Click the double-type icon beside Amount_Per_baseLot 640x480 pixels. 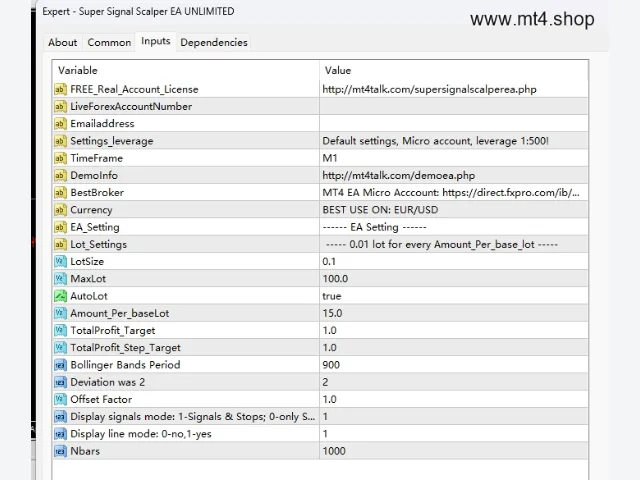tap(60, 313)
